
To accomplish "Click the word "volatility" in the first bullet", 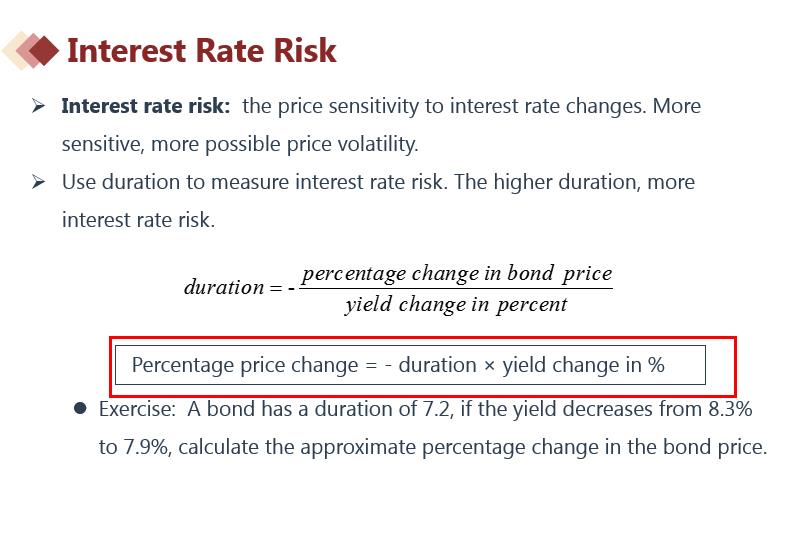I will [377, 144].
